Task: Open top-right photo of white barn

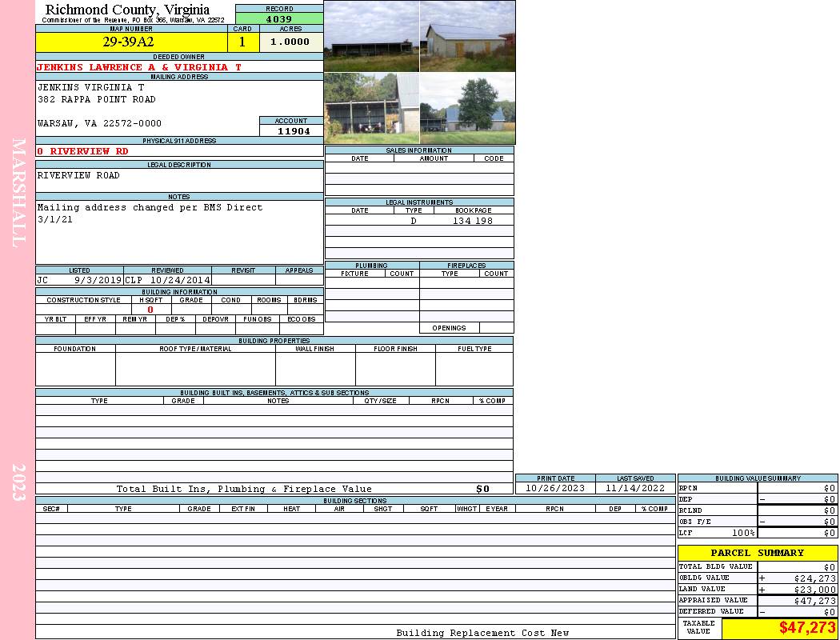Action: pos(468,36)
